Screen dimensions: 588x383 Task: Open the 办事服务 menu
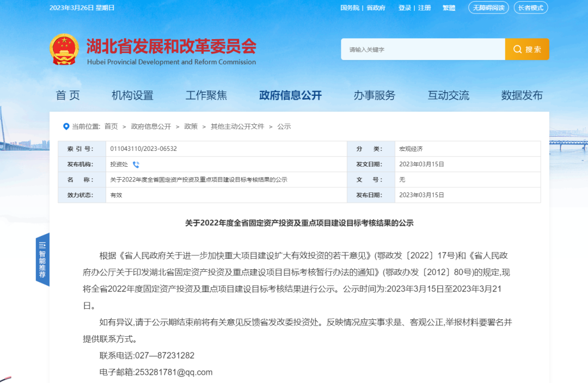pyautogui.click(x=373, y=95)
